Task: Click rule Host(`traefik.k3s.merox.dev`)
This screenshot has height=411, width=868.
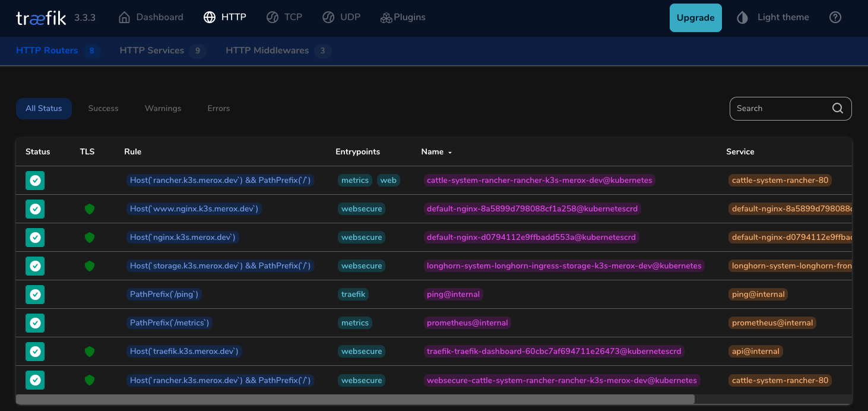Action: (x=184, y=351)
